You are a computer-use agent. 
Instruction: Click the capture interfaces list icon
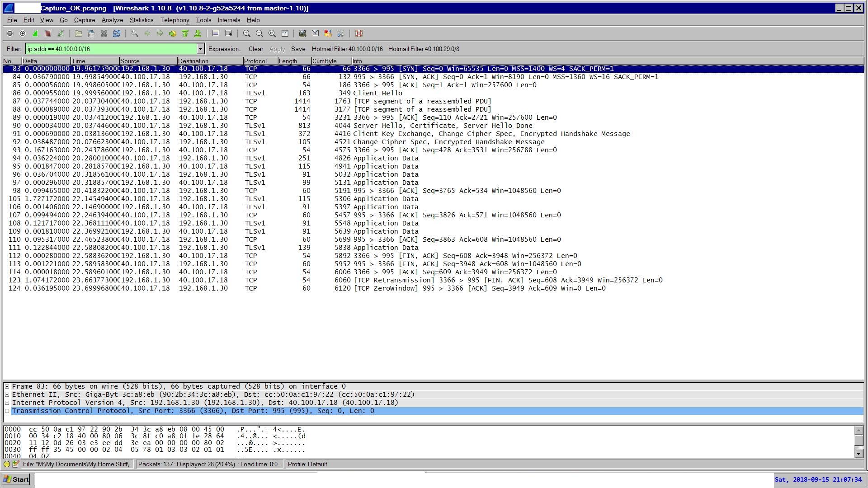(x=10, y=33)
